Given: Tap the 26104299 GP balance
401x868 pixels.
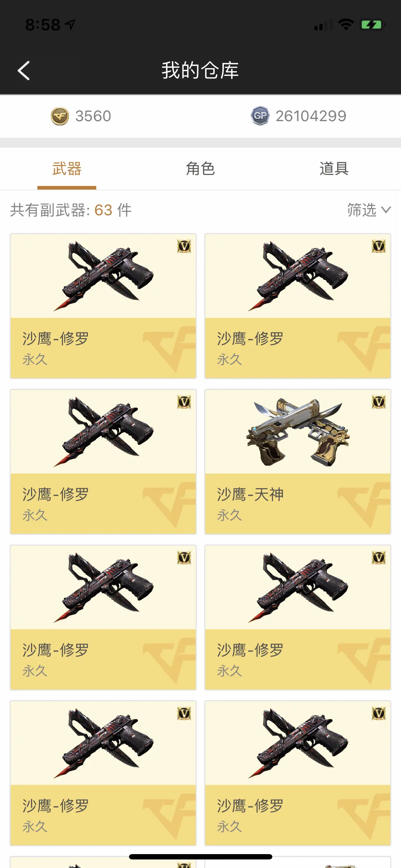Looking at the screenshot, I should pos(311,116).
